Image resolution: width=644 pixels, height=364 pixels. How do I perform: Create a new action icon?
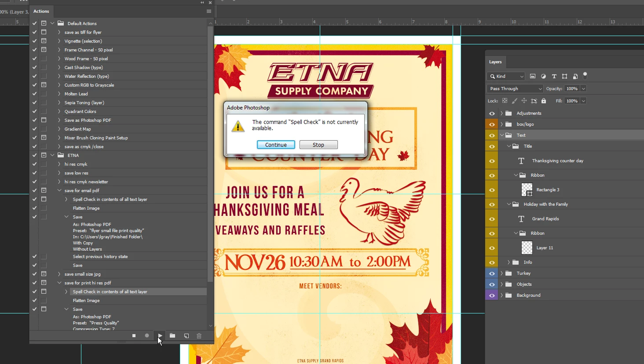187,336
